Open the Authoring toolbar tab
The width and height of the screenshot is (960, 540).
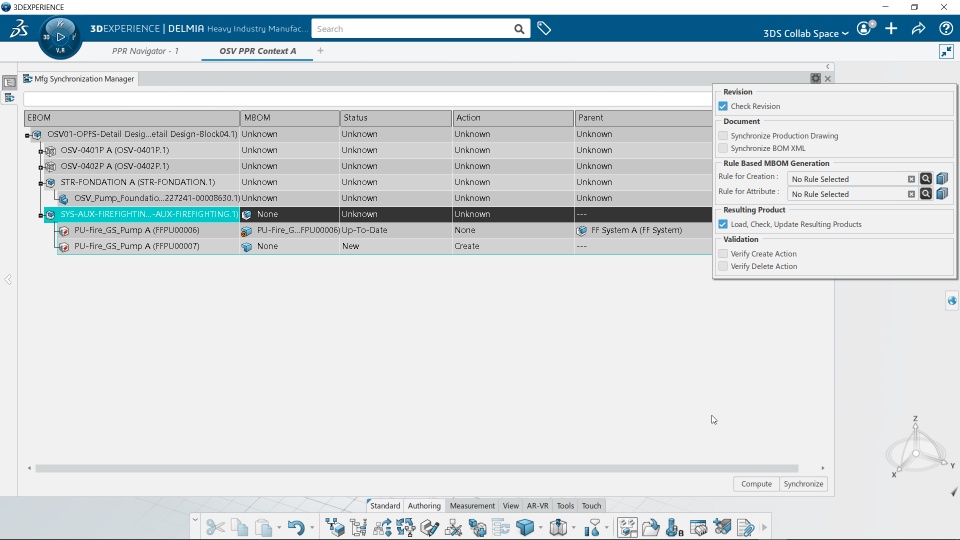click(x=424, y=506)
